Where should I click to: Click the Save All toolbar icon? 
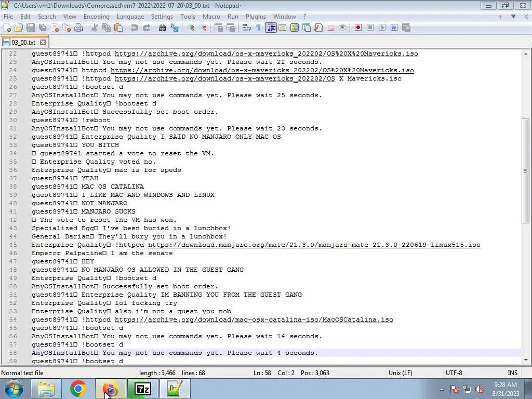[x=43, y=28]
